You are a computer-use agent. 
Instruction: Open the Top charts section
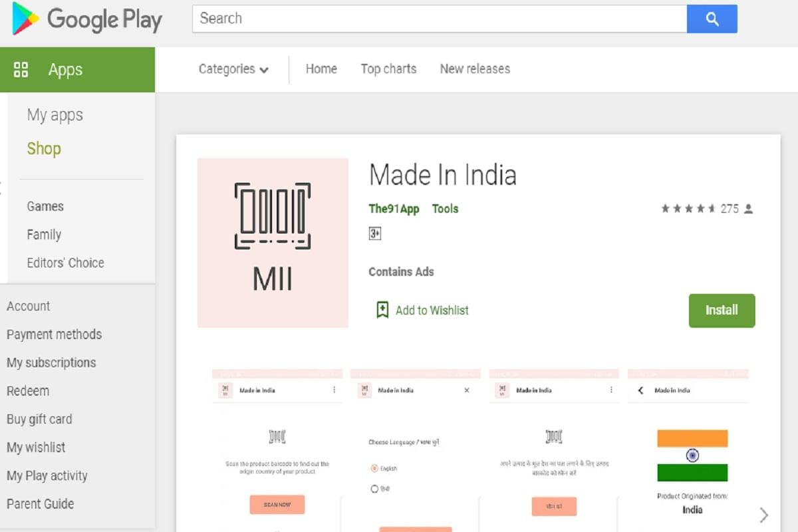click(x=388, y=68)
